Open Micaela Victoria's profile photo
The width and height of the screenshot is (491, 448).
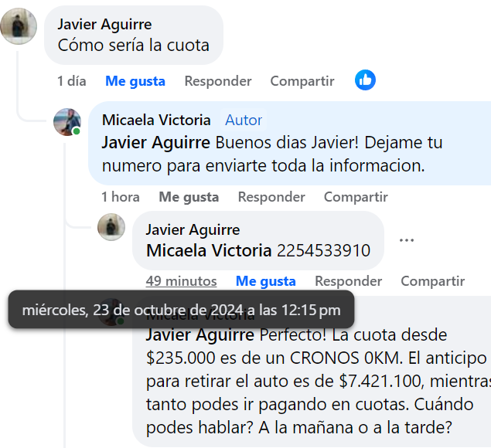[x=67, y=122]
